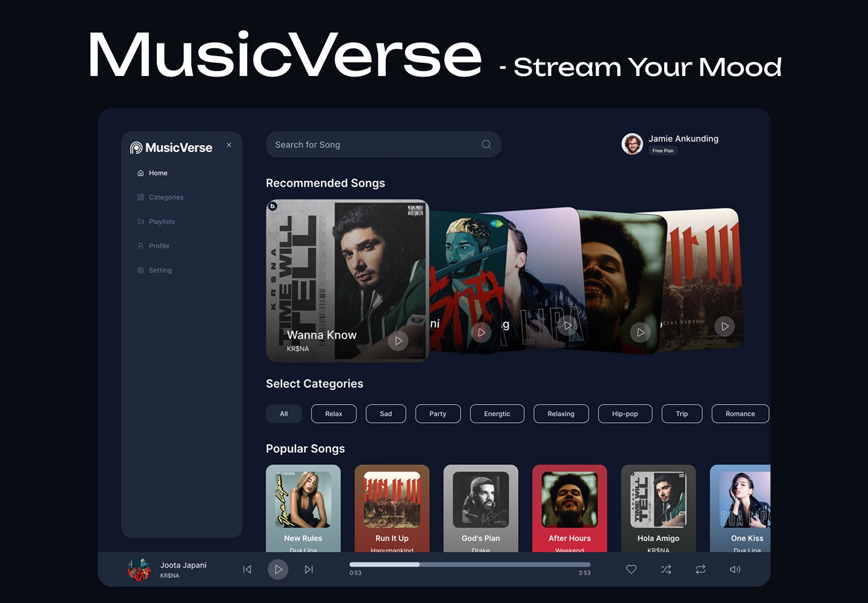Open the God's Plan song card

481,508
